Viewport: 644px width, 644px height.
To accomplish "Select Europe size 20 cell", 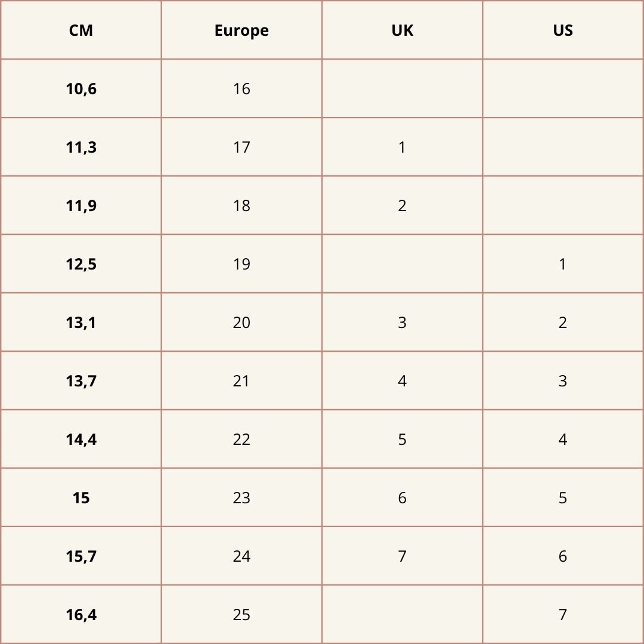I will pyautogui.click(x=241, y=323).
